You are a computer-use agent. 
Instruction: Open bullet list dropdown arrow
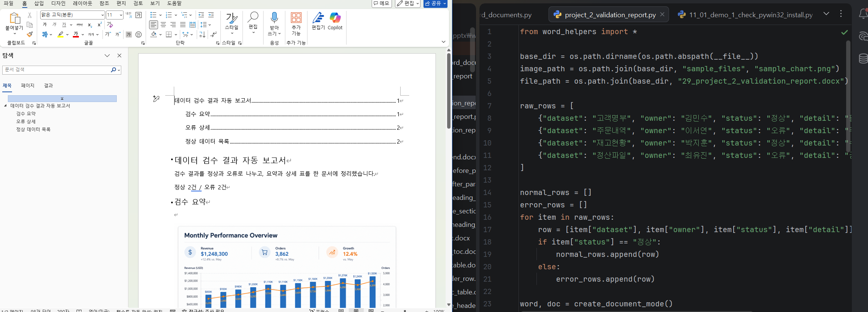(x=160, y=15)
